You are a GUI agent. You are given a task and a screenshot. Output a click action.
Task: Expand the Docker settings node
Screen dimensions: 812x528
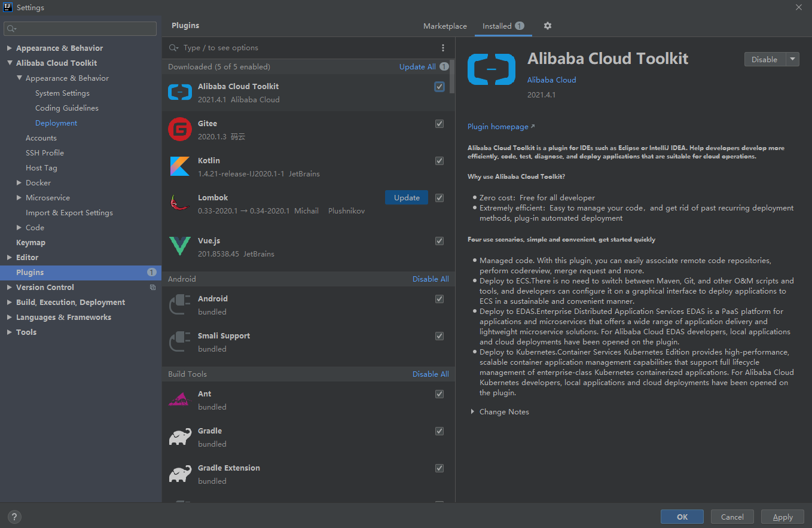pyautogui.click(x=19, y=183)
